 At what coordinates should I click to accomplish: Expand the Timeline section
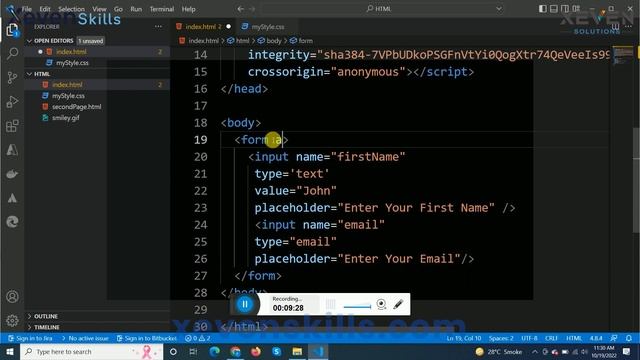point(47,327)
